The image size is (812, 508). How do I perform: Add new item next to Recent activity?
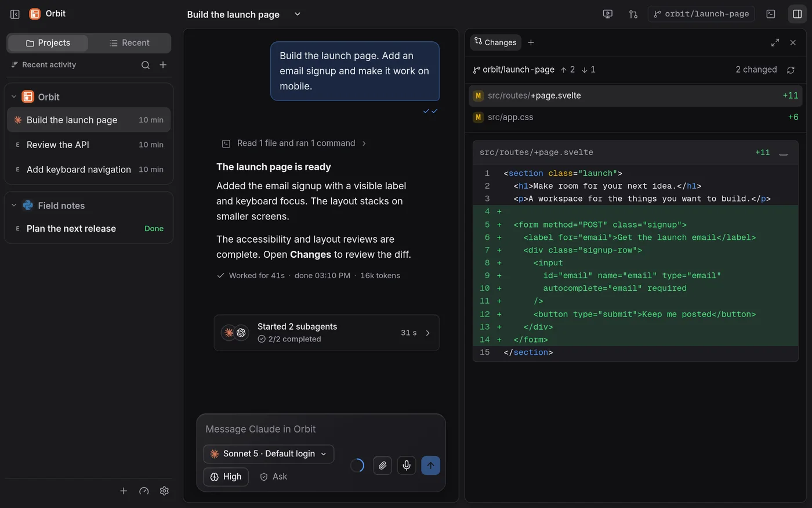pos(163,65)
